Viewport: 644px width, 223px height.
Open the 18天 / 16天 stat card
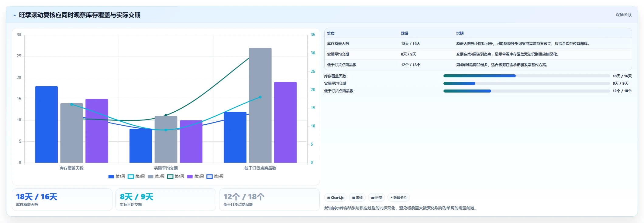[62, 200]
